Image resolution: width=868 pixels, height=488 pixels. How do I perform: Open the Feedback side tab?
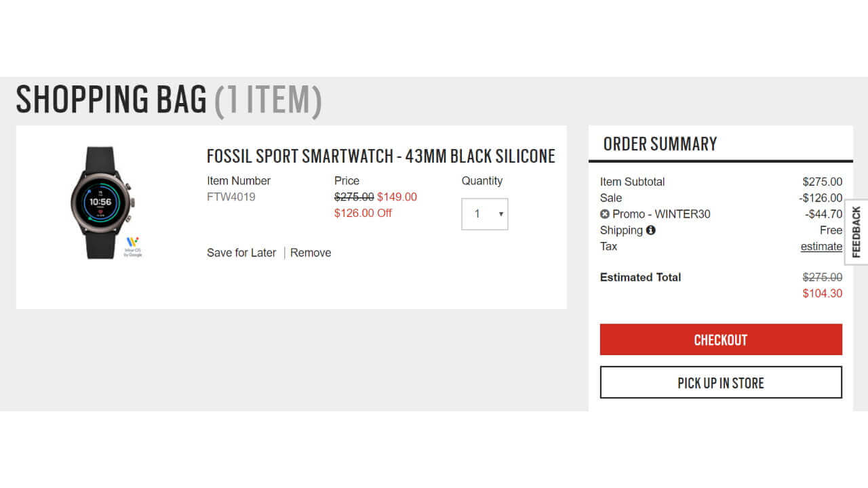856,232
